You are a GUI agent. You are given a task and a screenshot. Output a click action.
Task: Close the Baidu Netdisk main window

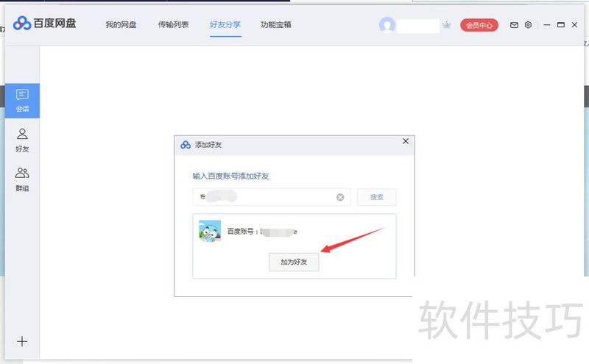coord(574,25)
